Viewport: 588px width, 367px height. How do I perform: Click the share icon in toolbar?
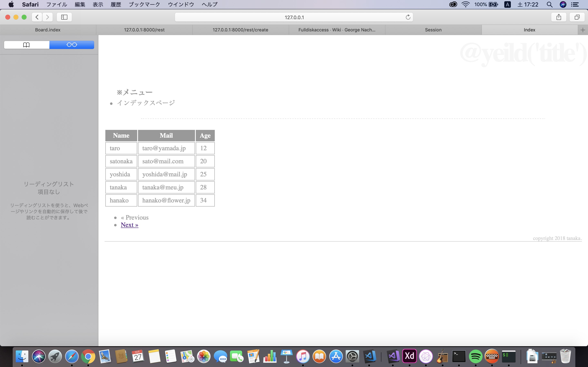click(559, 17)
